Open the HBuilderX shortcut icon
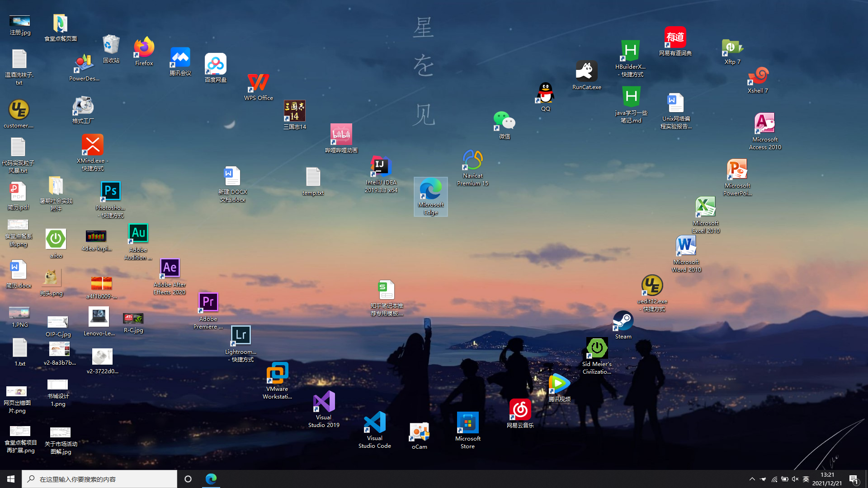This screenshot has width=868, height=488. coord(631,59)
